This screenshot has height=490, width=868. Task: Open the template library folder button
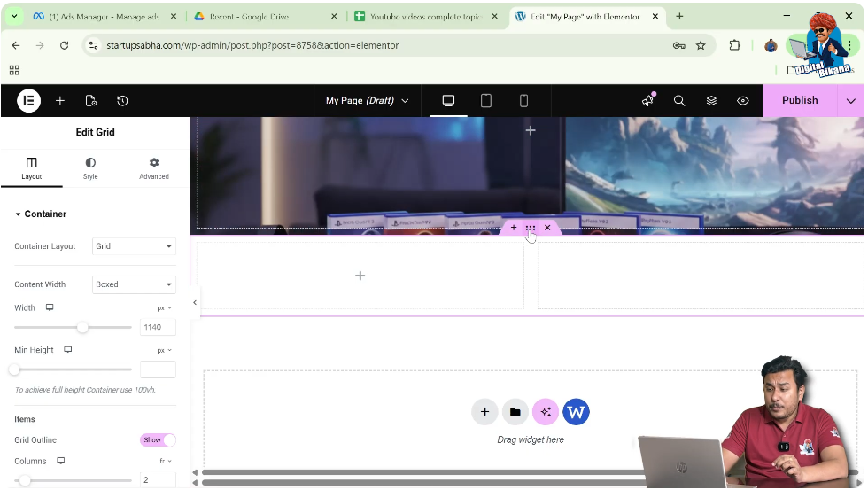point(515,412)
